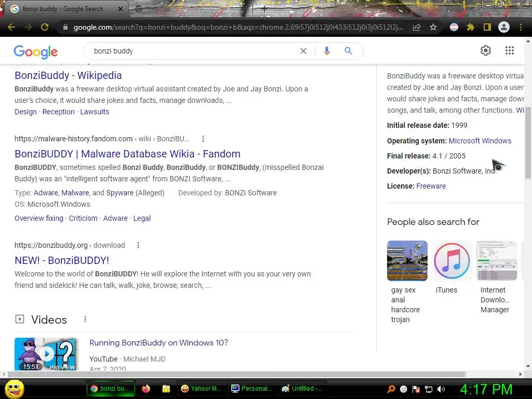The width and height of the screenshot is (532, 399).
Task: Open the Chrome profile avatar
Action: (x=504, y=27)
